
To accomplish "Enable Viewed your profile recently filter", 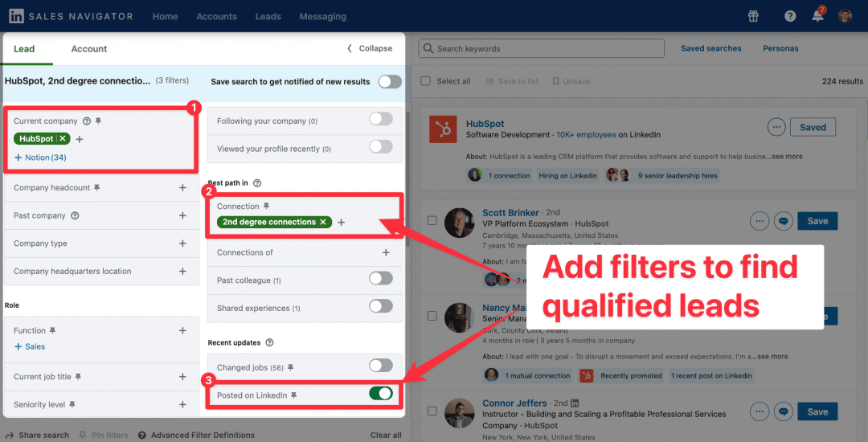I will pos(381,146).
